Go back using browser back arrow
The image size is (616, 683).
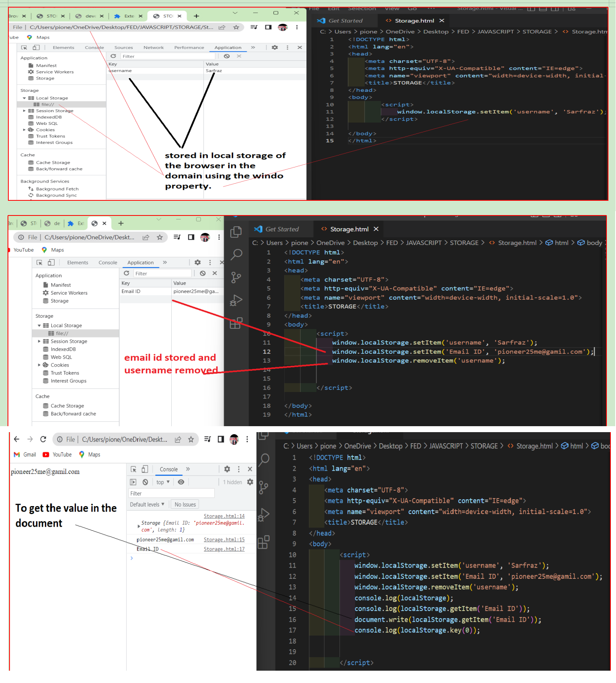click(16, 439)
